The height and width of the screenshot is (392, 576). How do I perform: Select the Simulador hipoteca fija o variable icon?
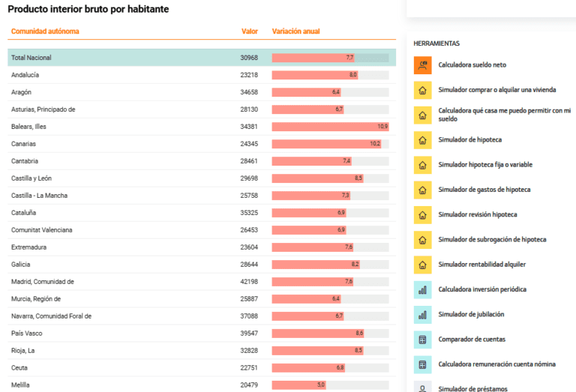coord(422,165)
